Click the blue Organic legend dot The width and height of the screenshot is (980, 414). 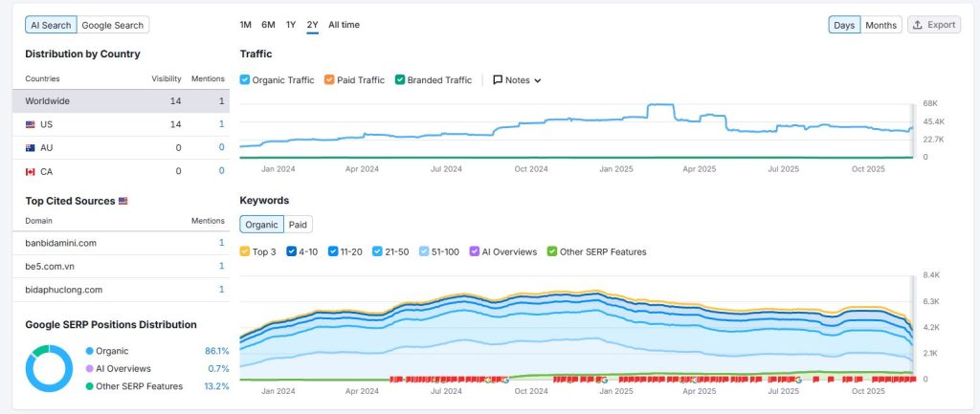click(x=90, y=351)
